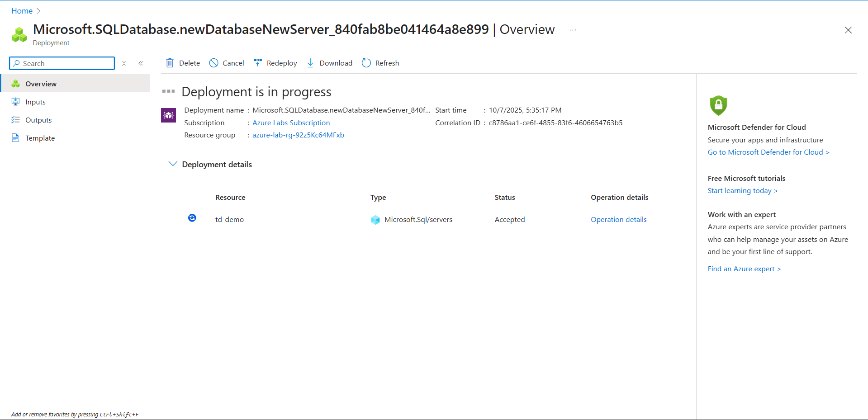Open the Template page

(x=40, y=138)
